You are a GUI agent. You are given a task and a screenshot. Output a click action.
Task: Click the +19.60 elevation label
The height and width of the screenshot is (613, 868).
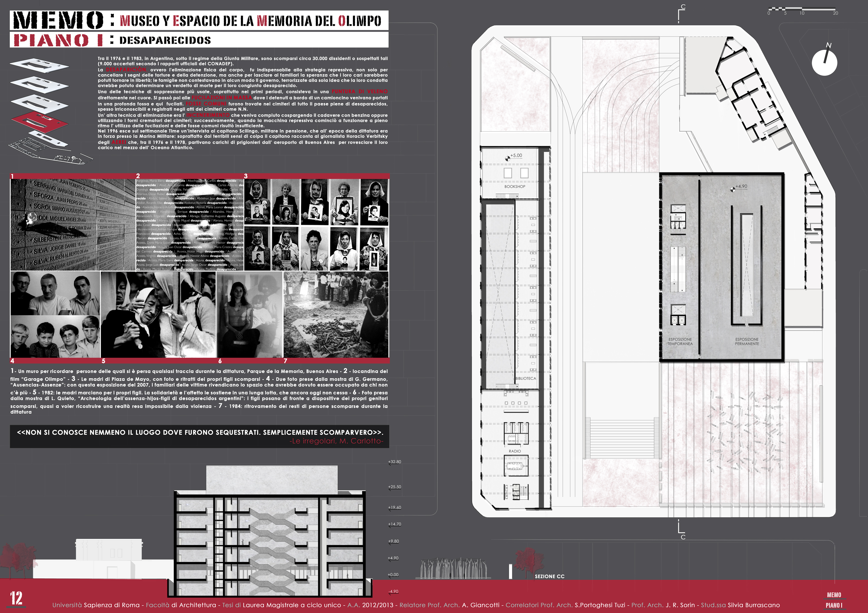395,507
